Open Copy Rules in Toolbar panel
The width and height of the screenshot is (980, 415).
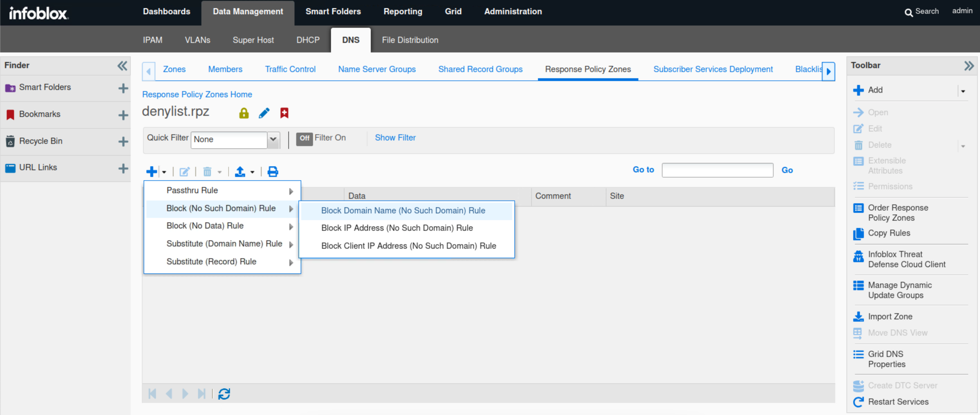pyautogui.click(x=889, y=233)
